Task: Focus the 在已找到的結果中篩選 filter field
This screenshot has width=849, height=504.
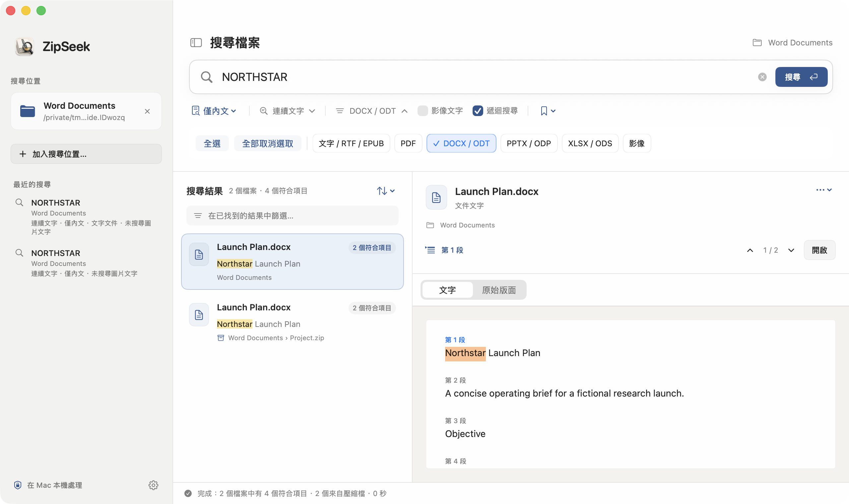Action: click(x=293, y=216)
